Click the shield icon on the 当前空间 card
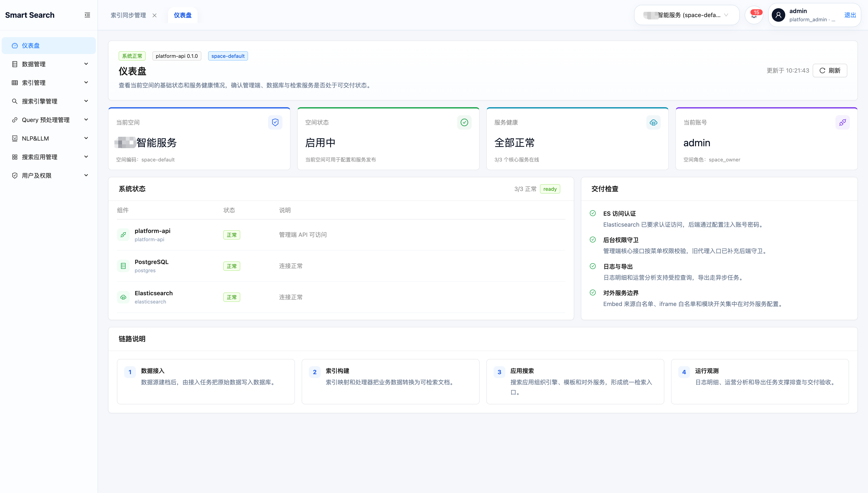This screenshot has height=493, width=868. tap(275, 122)
